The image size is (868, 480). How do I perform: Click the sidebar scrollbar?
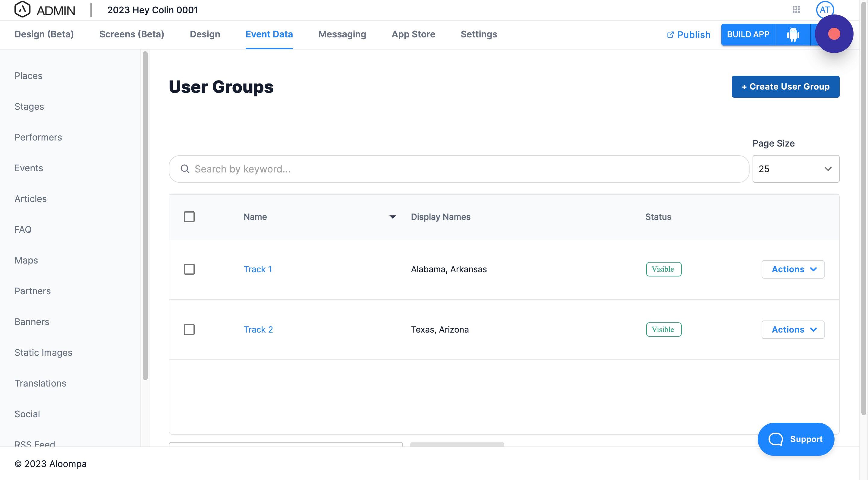pos(145,216)
